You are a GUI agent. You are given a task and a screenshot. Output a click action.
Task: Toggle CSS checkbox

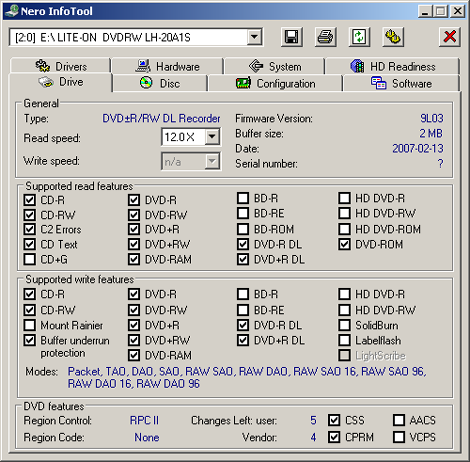334,420
